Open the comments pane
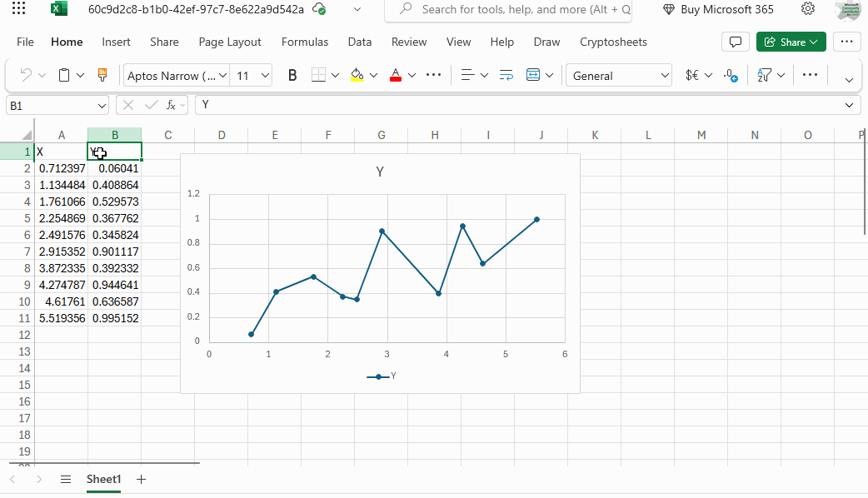This screenshot has height=498, width=868. (736, 42)
